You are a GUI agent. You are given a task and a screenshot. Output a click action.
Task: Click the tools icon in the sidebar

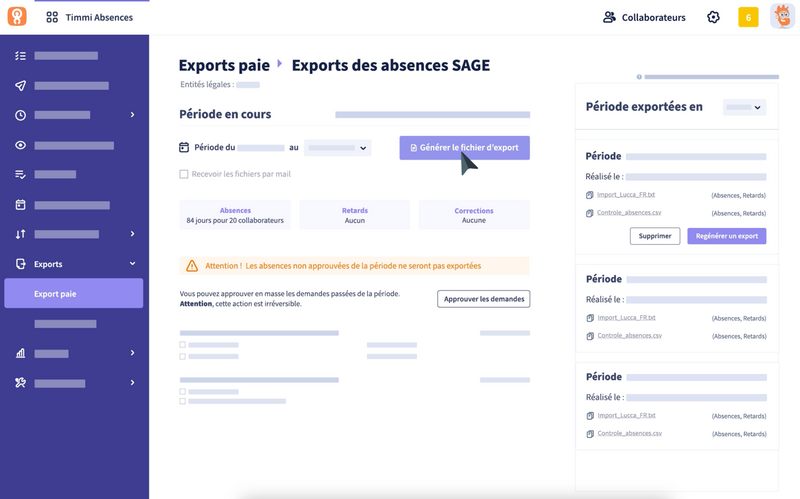[20, 383]
